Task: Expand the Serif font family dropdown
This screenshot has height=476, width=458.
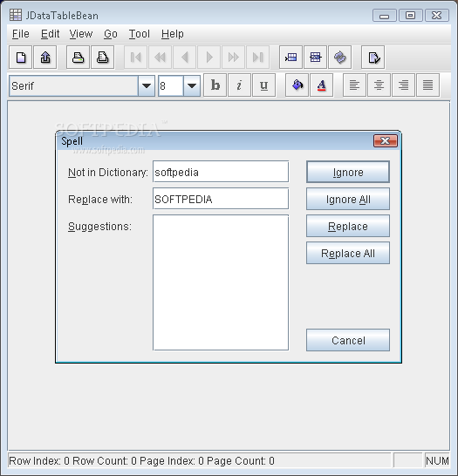Action: click(x=147, y=86)
